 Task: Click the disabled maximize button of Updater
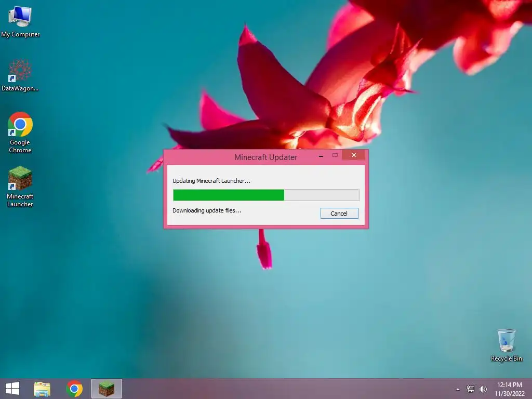pyautogui.click(x=335, y=155)
